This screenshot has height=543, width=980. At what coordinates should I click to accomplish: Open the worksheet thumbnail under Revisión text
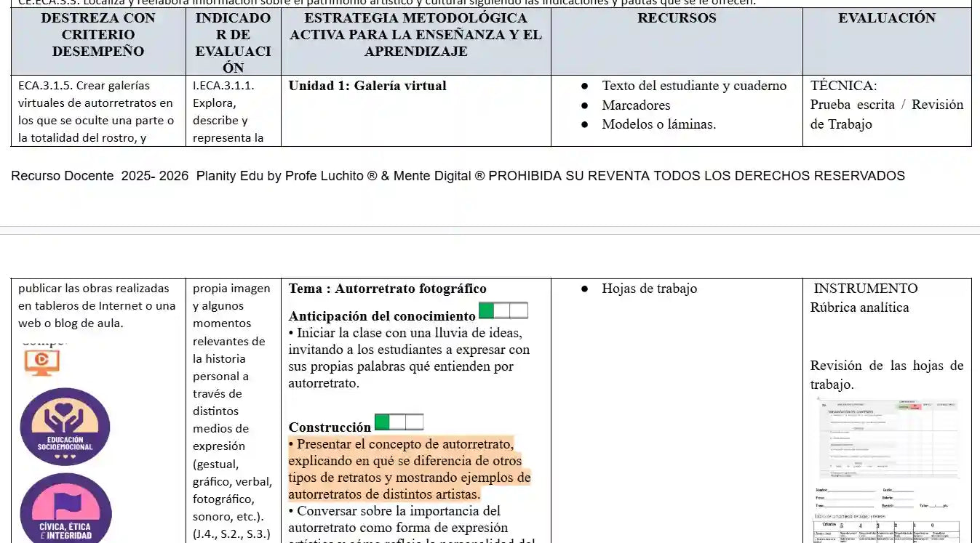click(887, 438)
